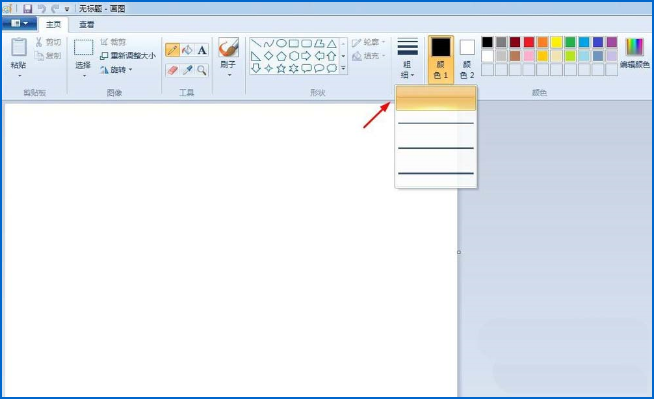The width and height of the screenshot is (654, 400).
Task: Select the Text tool
Action: [202, 50]
